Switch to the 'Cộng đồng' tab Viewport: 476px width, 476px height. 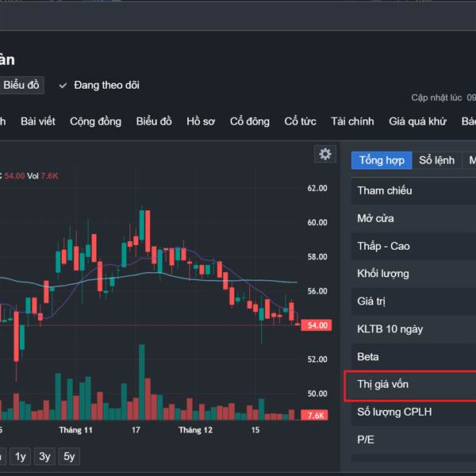click(x=95, y=121)
